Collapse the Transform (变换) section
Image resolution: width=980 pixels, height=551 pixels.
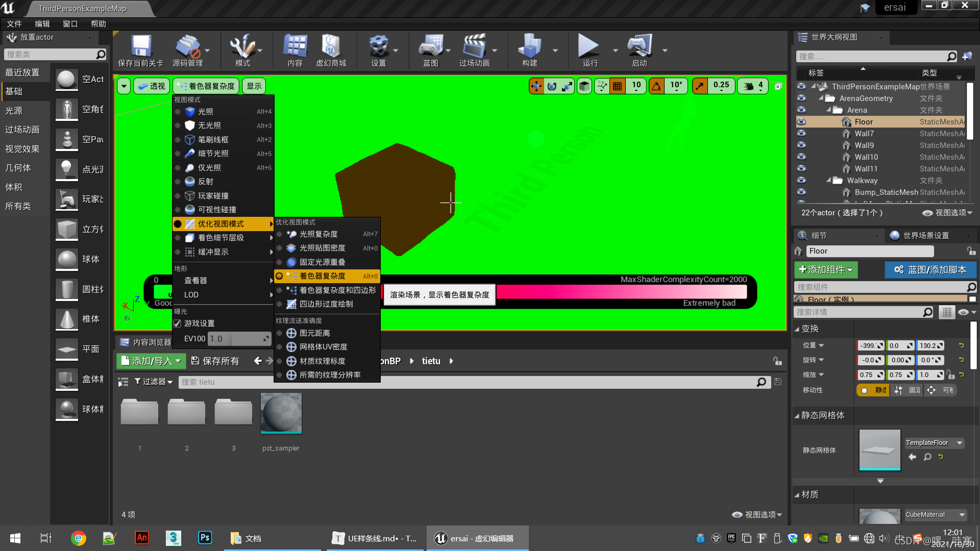point(797,329)
